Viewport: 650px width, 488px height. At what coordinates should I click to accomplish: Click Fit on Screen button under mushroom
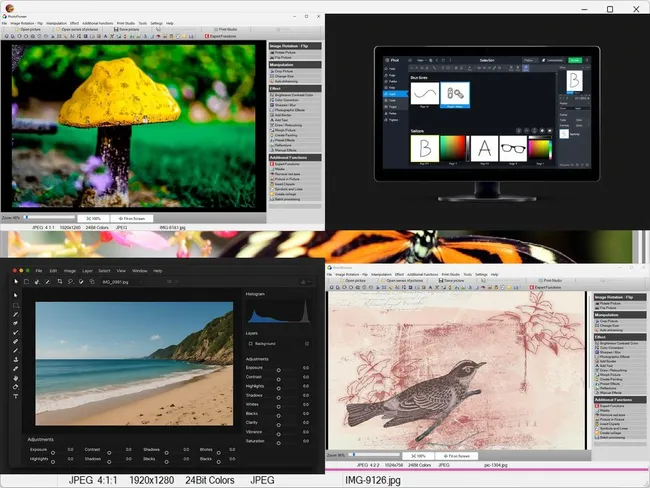tap(134, 216)
